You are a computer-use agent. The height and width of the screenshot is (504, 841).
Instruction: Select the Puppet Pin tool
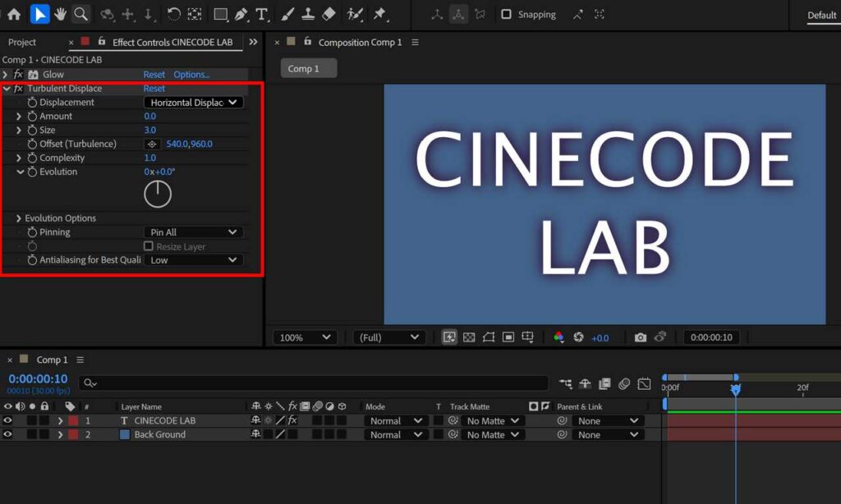[x=379, y=15]
